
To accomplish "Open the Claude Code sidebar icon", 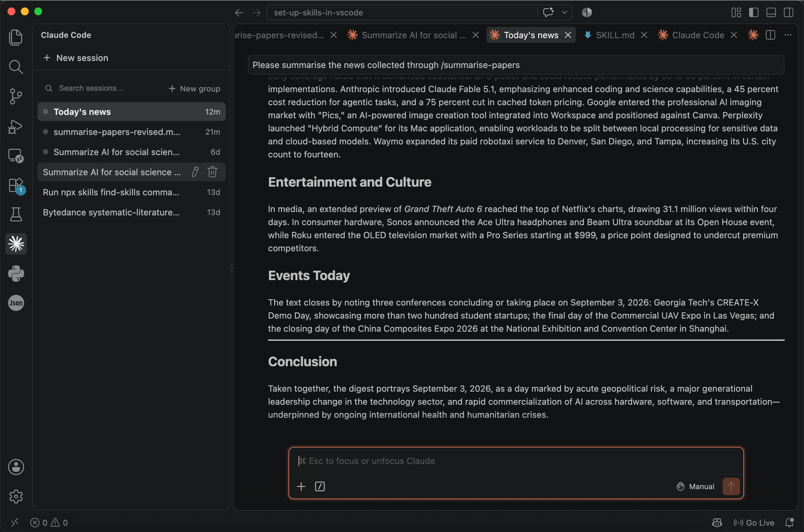I will 16,244.
